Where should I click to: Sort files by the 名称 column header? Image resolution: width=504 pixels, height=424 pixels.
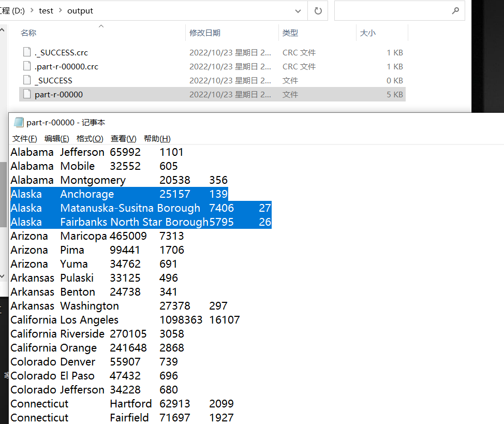click(28, 33)
